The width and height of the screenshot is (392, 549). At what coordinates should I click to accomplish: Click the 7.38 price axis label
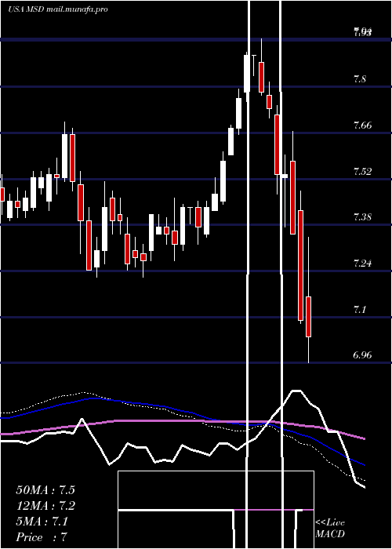click(x=363, y=217)
